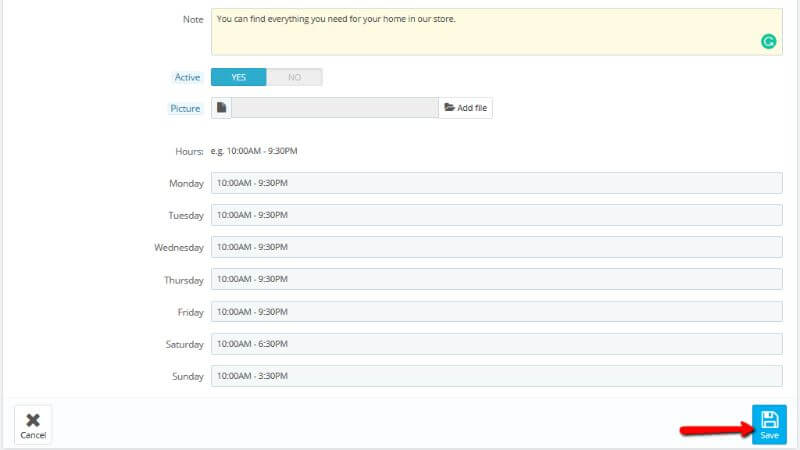Edit the Tuesday hours field
This screenshot has height=450, width=800.
click(x=496, y=215)
